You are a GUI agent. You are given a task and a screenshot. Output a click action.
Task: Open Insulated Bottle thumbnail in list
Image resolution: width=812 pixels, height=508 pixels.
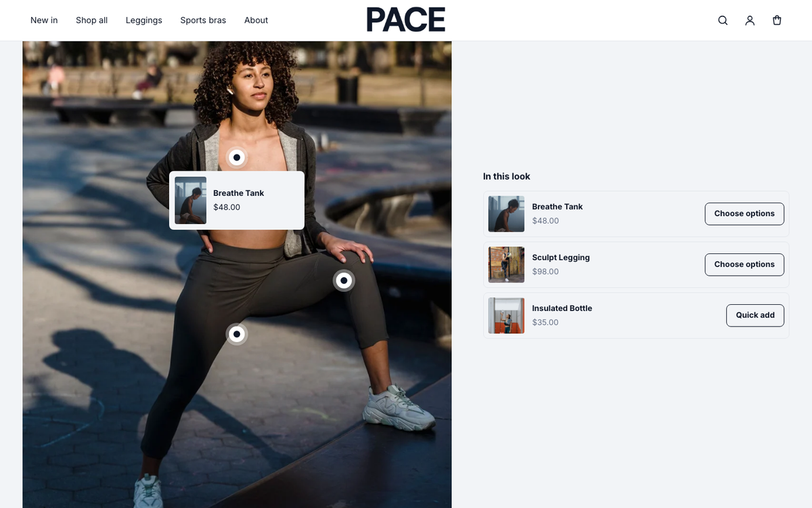pyautogui.click(x=506, y=316)
